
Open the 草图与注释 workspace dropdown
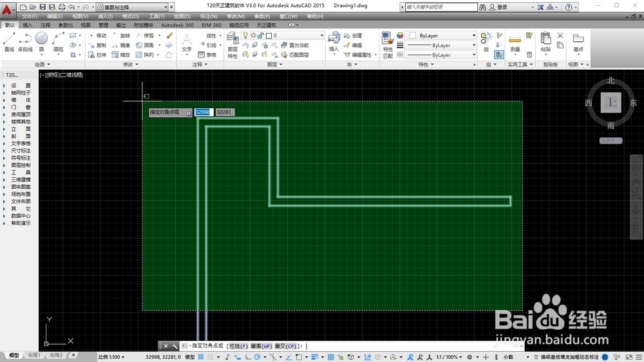click(x=133, y=7)
